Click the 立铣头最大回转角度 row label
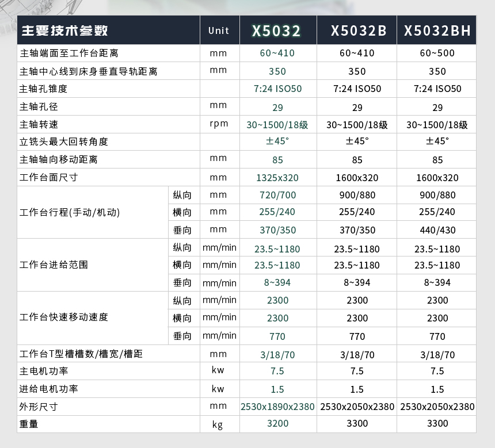The image size is (495, 448). click(64, 141)
